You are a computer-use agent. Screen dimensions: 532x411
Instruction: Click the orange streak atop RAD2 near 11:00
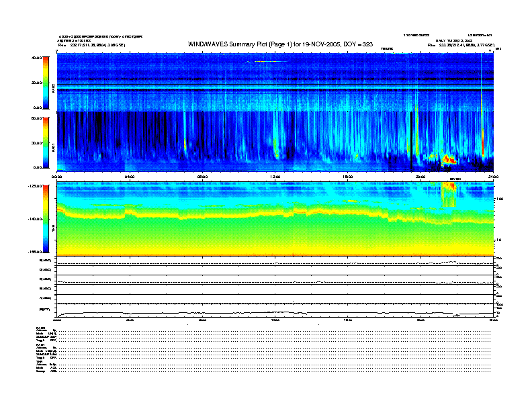(265, 61)
